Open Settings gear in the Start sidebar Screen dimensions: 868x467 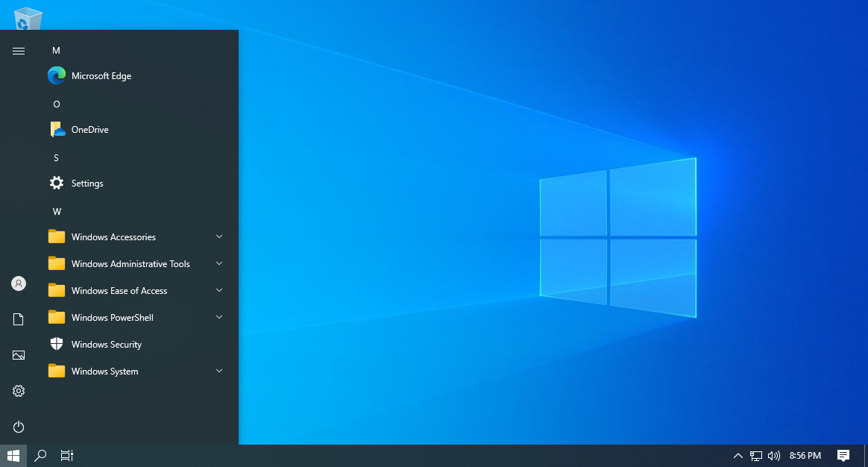point(18,391)
